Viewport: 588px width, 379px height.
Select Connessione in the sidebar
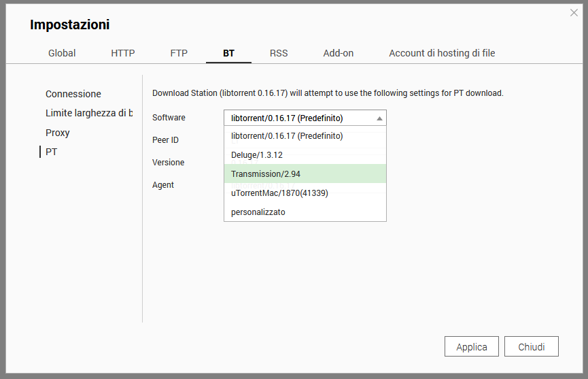[x=73, y=94]
